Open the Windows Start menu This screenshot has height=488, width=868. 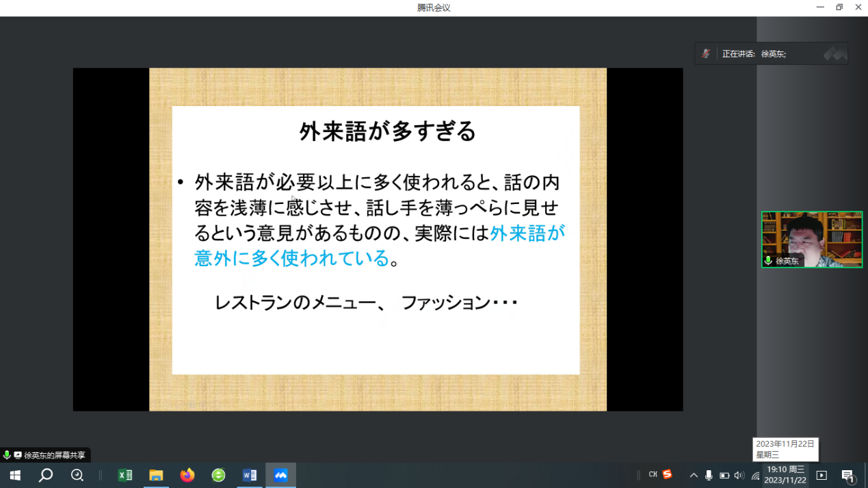[15, 475]
